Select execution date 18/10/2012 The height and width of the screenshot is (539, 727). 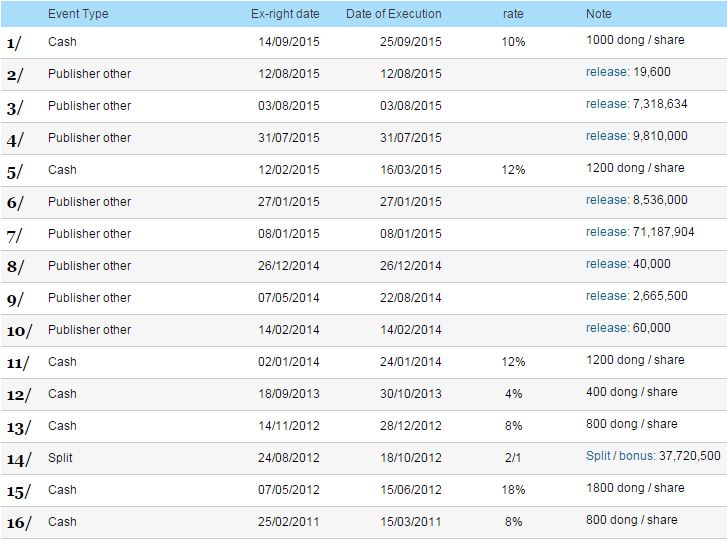(411, 457)
